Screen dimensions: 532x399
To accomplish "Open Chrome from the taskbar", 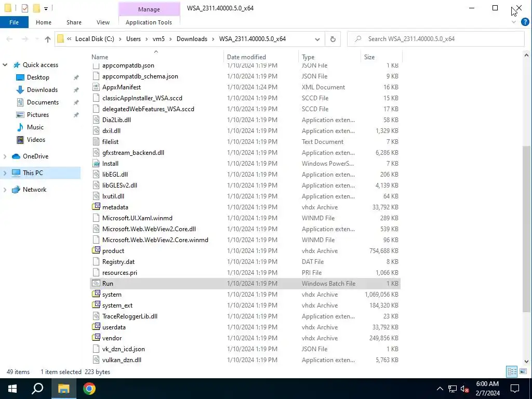I will point(89,389).
